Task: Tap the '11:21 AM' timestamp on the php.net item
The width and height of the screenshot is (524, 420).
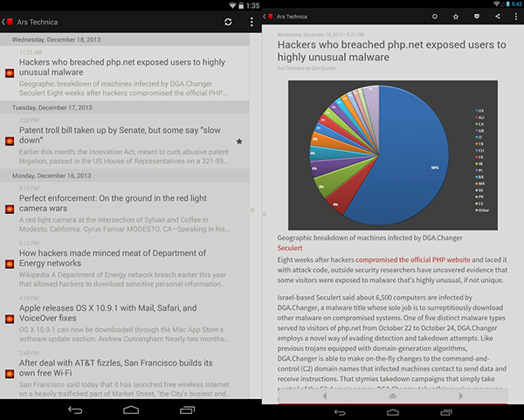Action: (31, 52)
